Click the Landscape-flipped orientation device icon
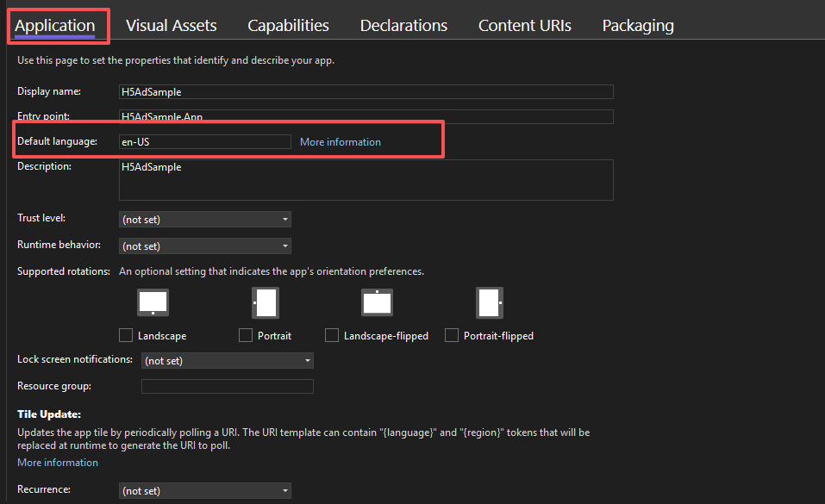This screenshot has width=825, height=504. tap(377, 303)
